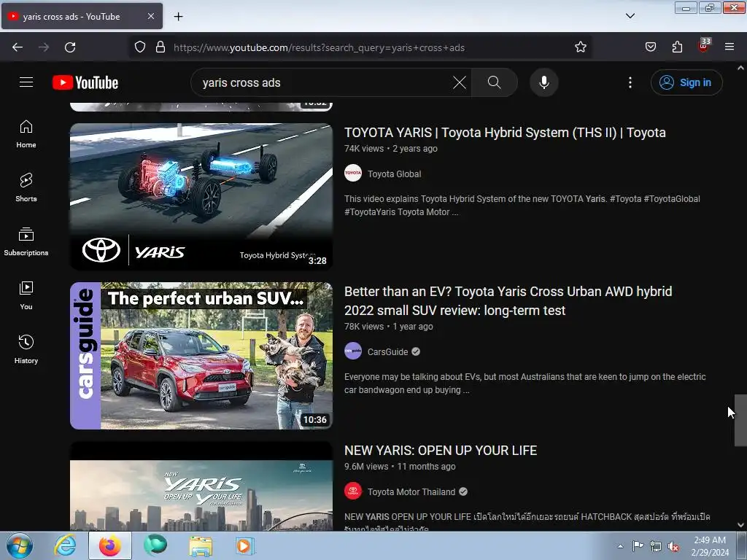View site security padlock info
Screen dimensions: 747x560
point(160,47)
